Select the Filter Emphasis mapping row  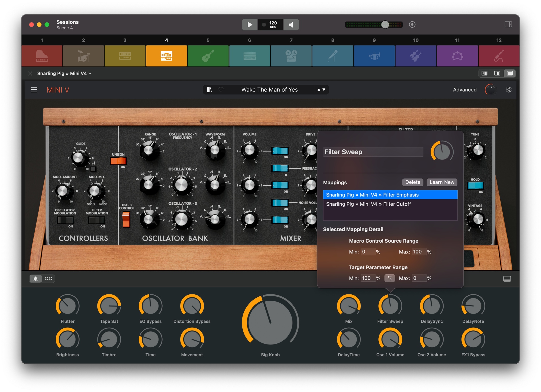[390, 195]
